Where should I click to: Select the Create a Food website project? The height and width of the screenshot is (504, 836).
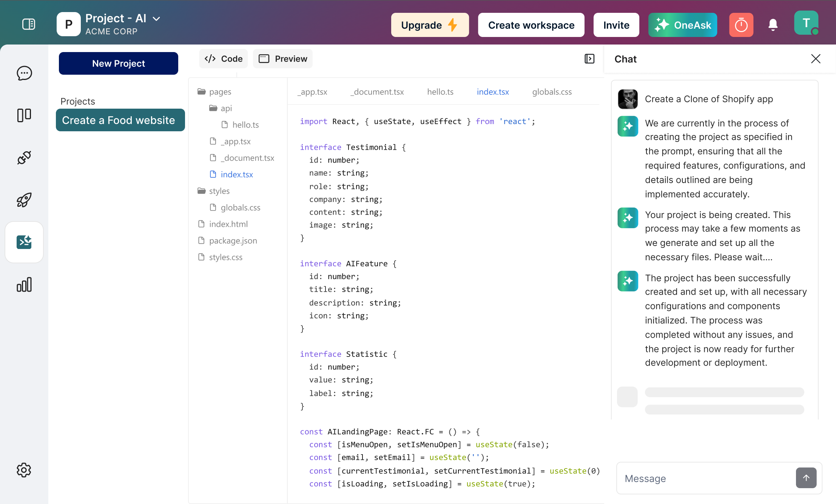click(120, 120)
